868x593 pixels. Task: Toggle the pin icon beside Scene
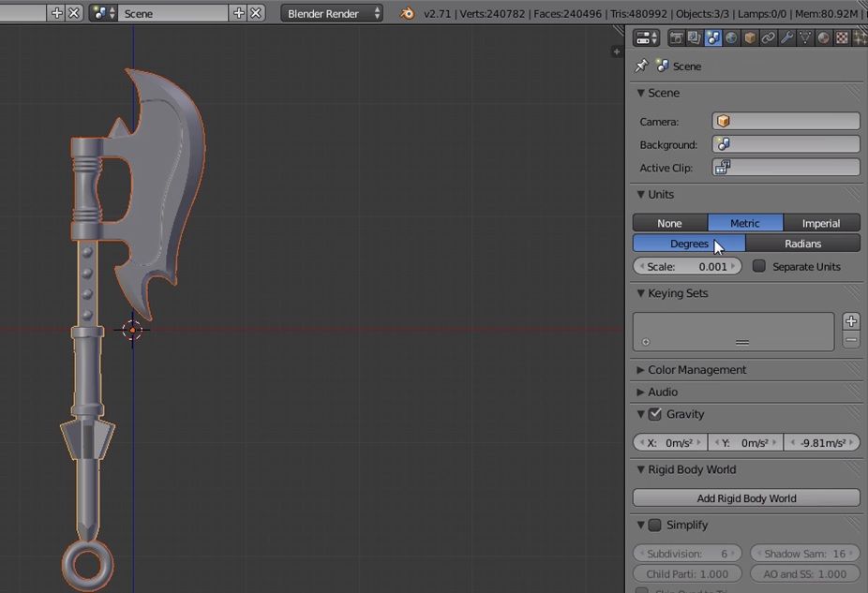641,66
